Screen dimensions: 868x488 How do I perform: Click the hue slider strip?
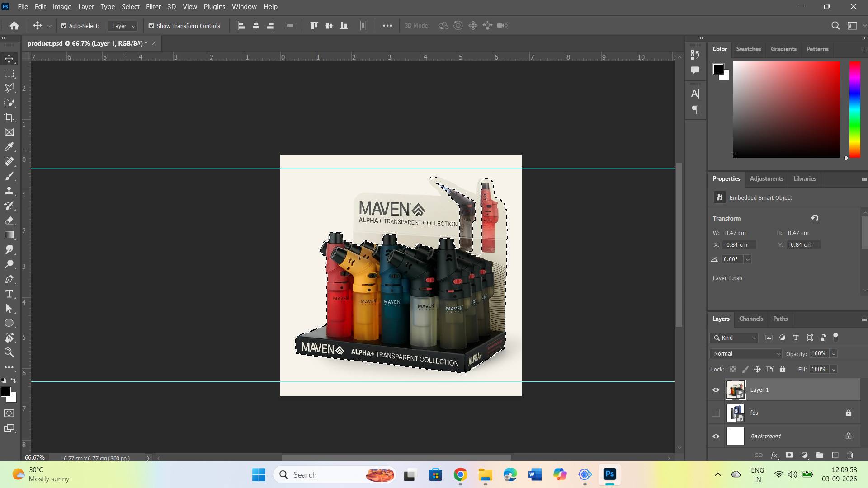[x=854, y=109]
